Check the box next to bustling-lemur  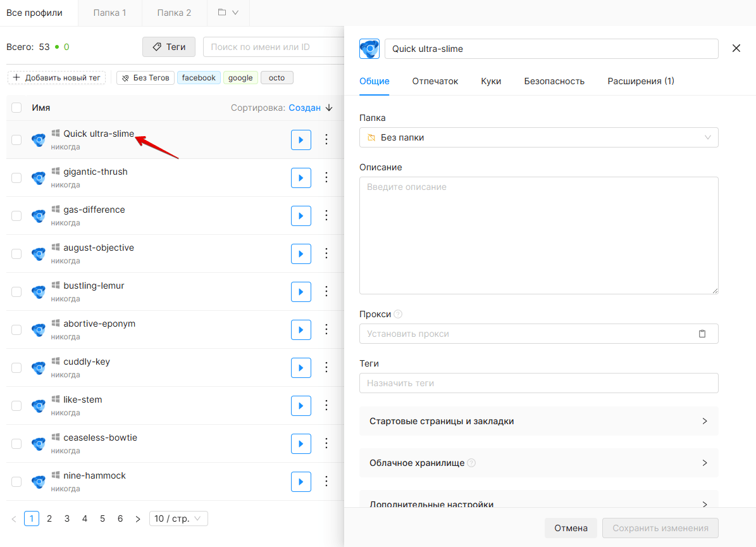[16, 292]
